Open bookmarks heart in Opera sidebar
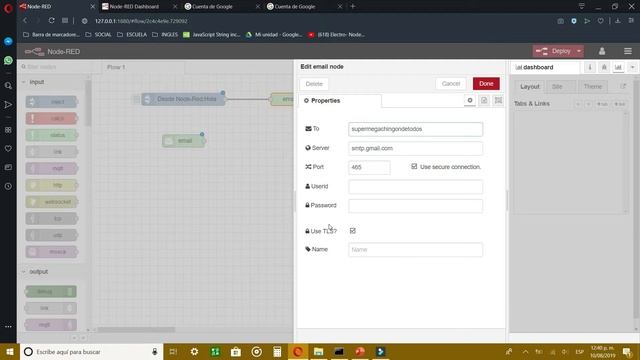The width and height of the screenshot is (640, 360). pyautogui.click(x=8, y=149)
